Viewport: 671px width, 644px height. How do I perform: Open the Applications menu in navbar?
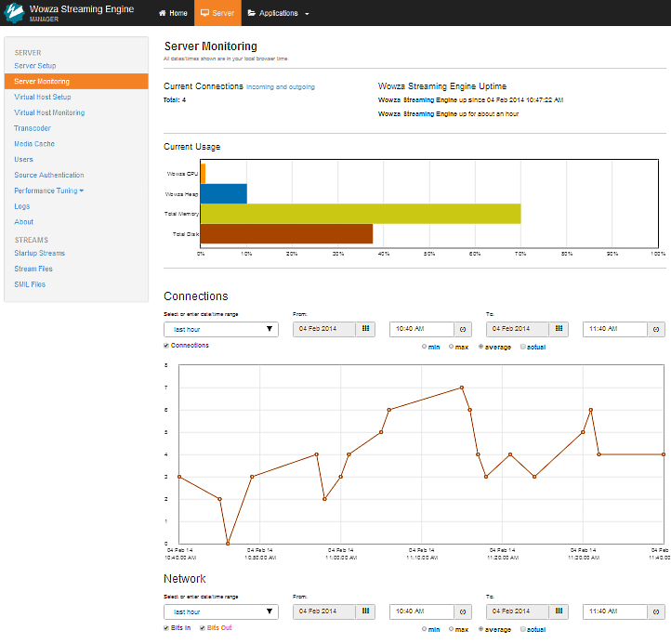(278, 13)
